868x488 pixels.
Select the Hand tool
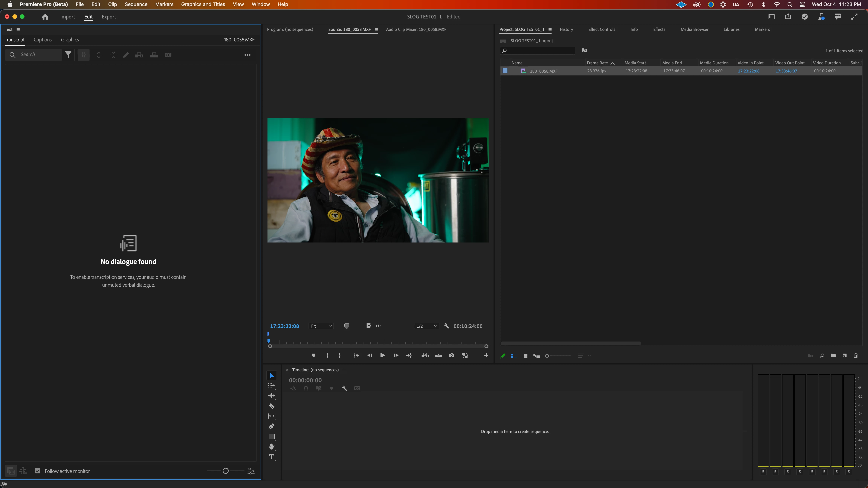point(272,447)
